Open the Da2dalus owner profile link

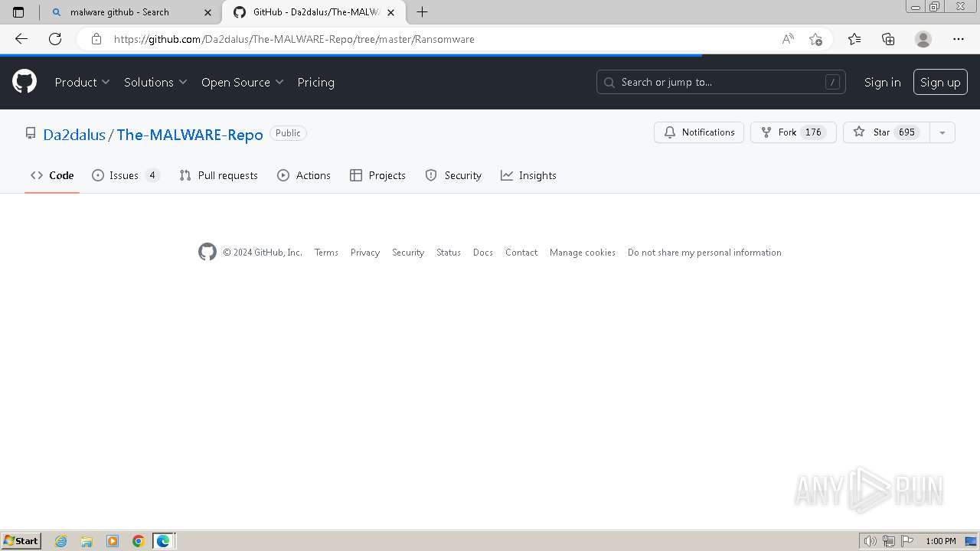click(74, 134)
